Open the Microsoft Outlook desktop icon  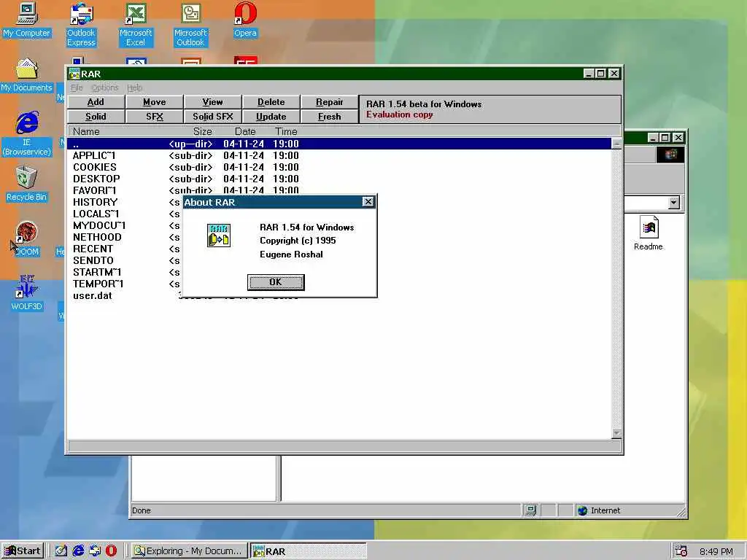tap(190, 25)
